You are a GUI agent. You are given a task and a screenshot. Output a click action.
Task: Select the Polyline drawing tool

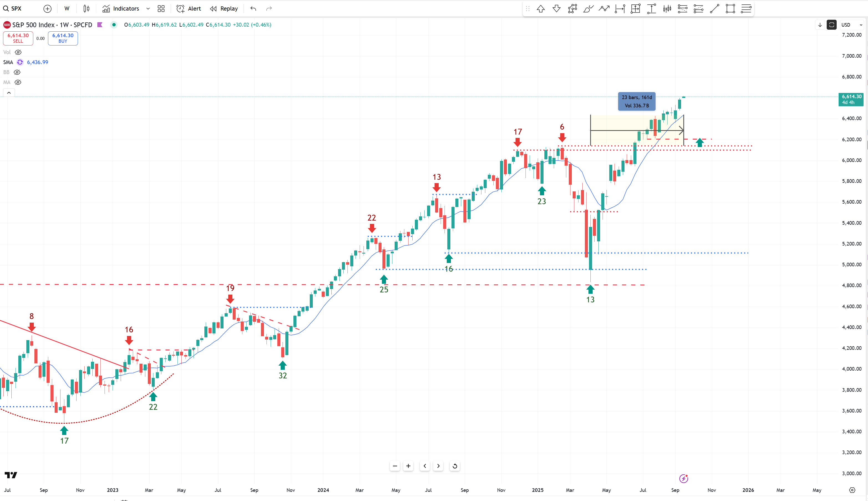[x=572, y=9]
